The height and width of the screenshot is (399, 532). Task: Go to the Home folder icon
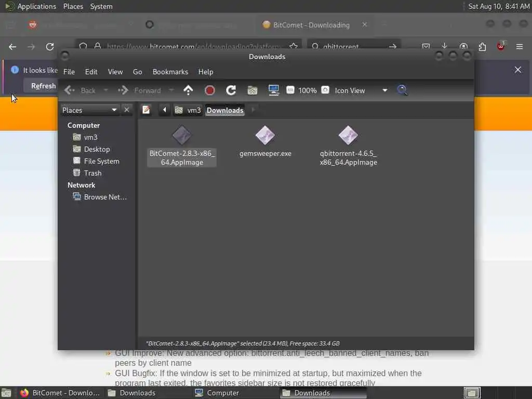252,90
